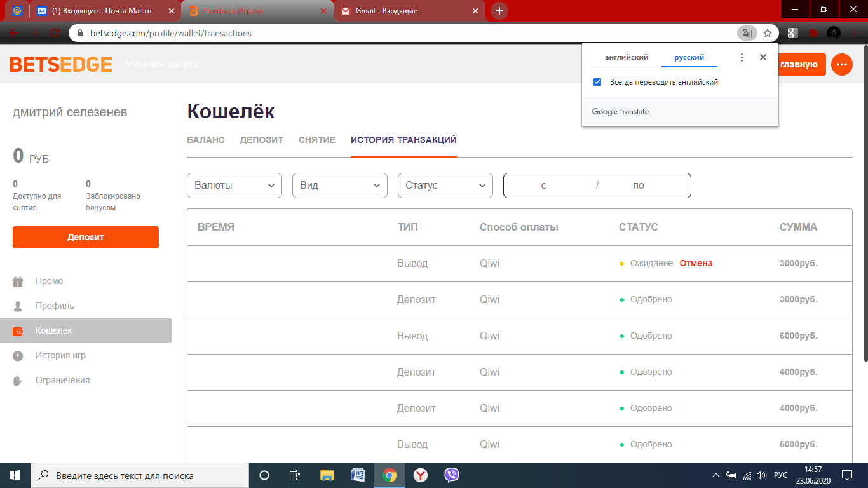The height and width of the screenshot is (488, 868).
Task: Click red Отмена link on pending withdrawal
Action: pyautogui.click(x=696, y=263)
